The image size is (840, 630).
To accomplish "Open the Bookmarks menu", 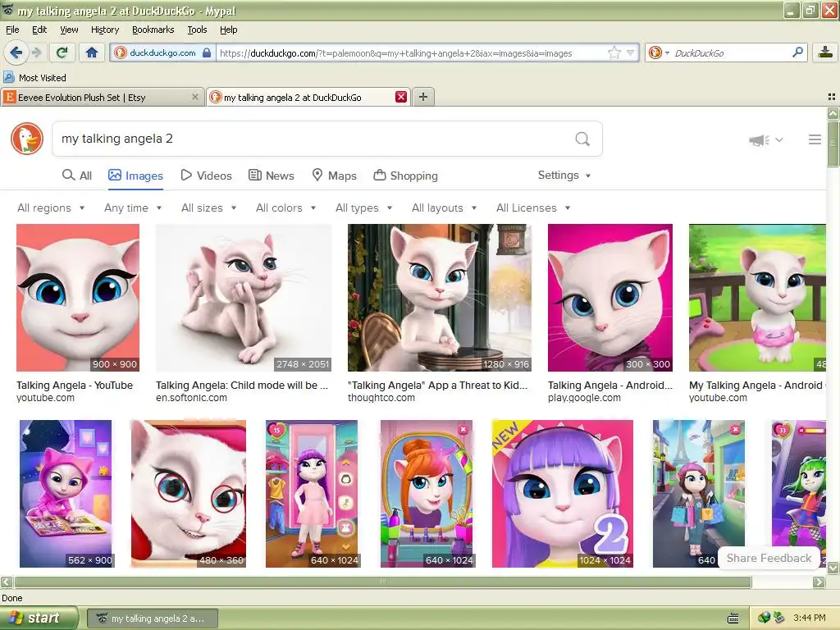I will click(x=153, y=30).
